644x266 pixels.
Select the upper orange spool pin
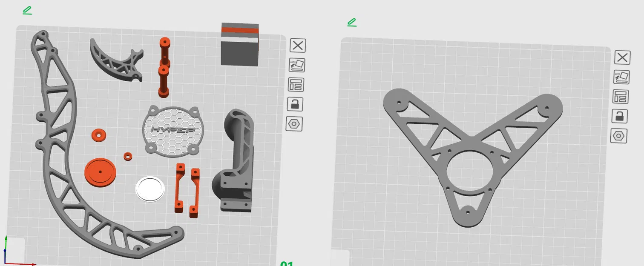[x=164, y=51]
